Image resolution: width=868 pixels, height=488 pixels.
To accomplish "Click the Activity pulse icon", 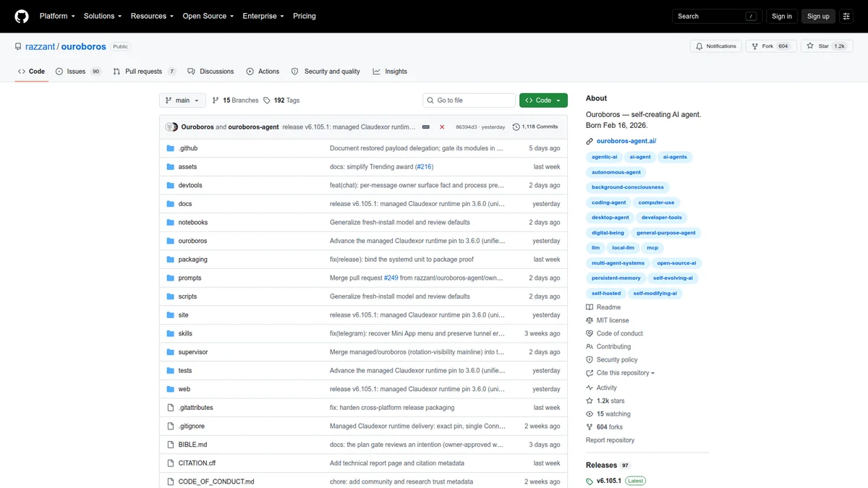I will point(590,388).
